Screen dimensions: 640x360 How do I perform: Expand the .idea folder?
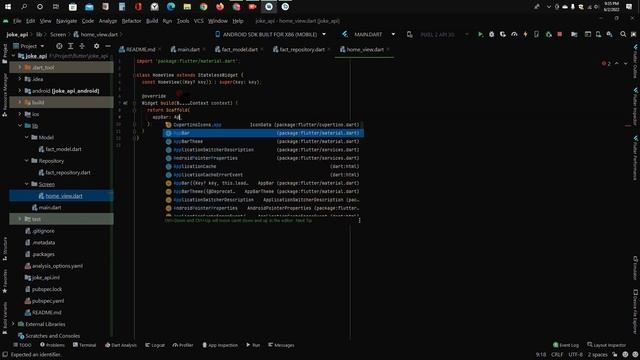pos(20,79)
